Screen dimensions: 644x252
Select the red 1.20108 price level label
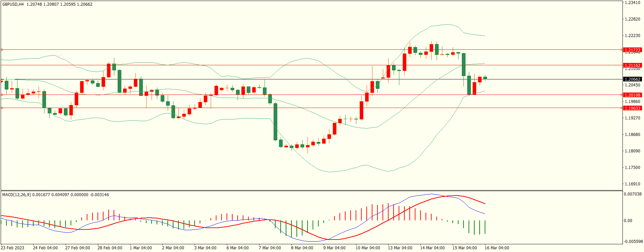click(632, 95)
